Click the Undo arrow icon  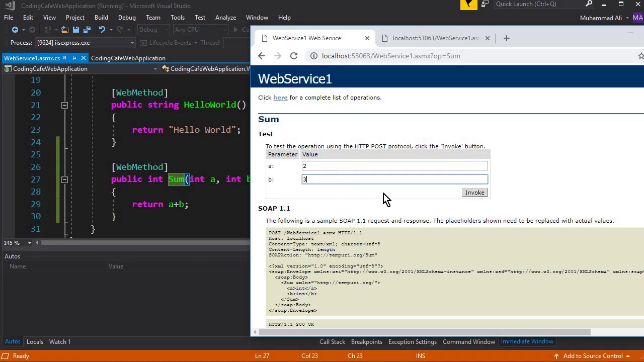[102, 30]
